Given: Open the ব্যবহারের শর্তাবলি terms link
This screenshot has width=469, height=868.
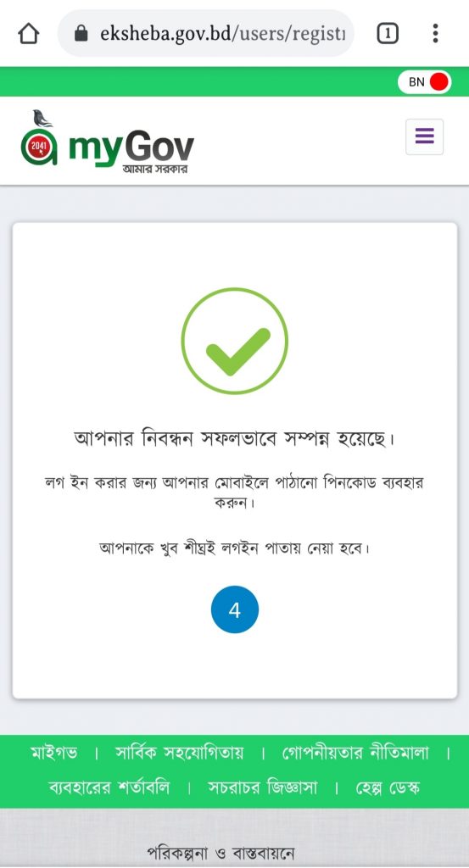Looking at the screenshot, I should tap(109, 787).
